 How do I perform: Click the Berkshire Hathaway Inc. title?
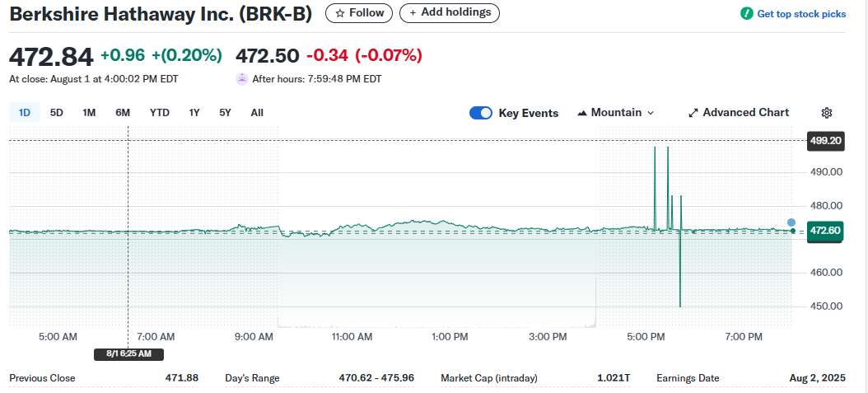[x=161, y=14]
